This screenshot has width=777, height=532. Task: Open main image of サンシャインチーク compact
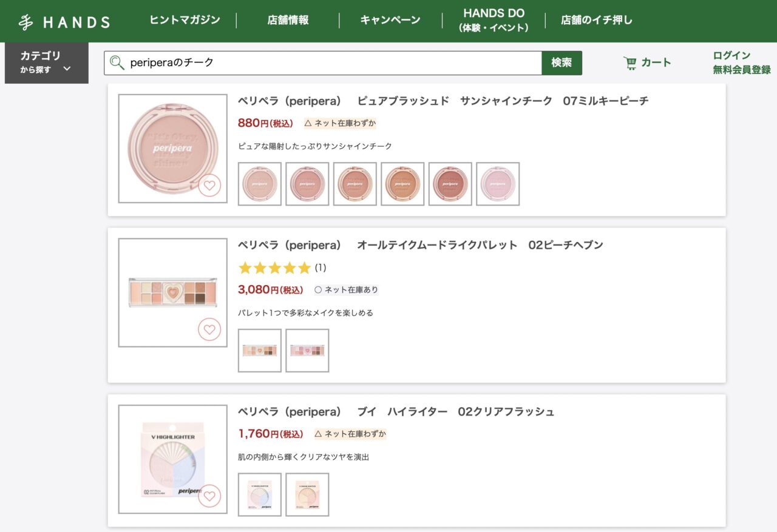pyautogui.click(x=173, y=149)
